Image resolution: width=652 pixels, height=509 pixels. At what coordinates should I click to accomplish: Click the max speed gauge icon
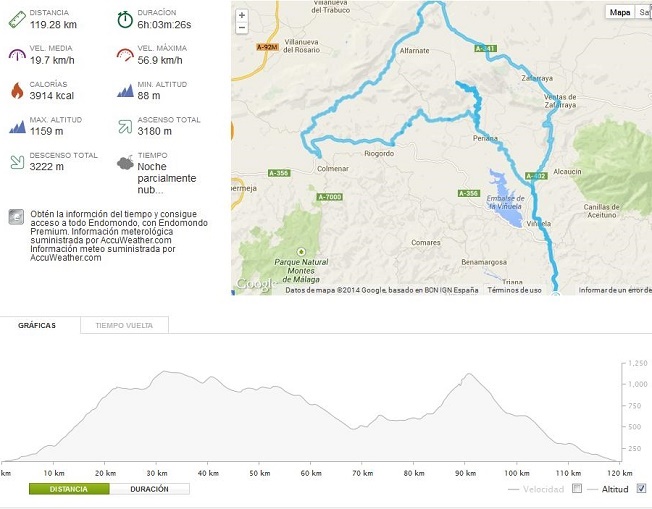coord(125,54)
